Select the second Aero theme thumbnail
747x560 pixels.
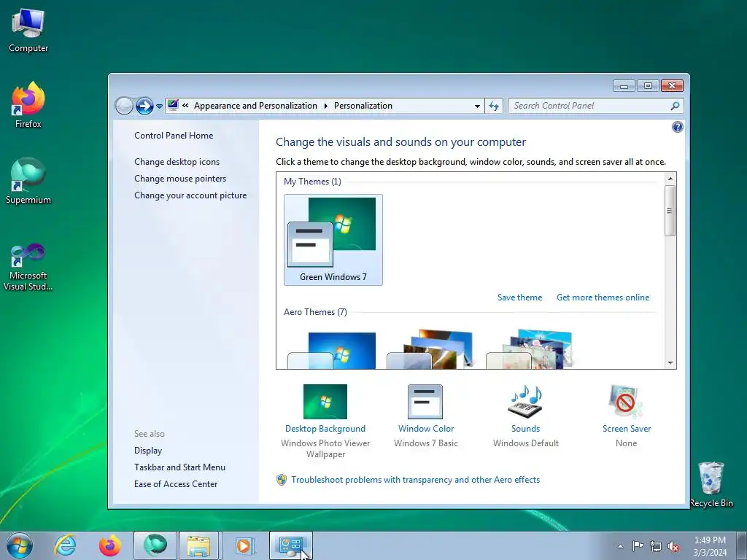pyautogui.click(x=430, y=349)
